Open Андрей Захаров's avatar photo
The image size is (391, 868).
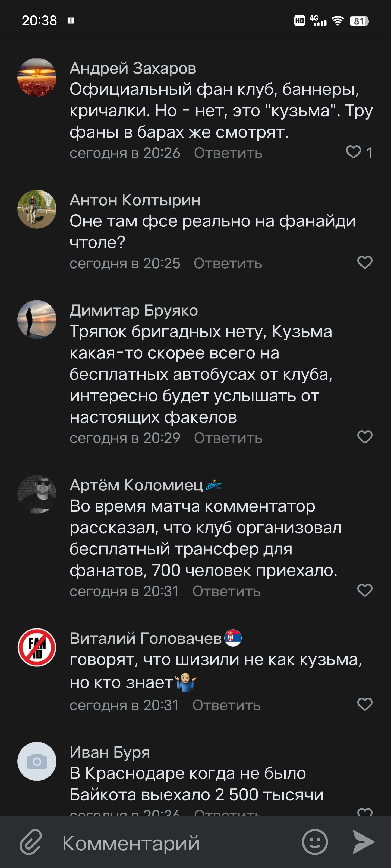point(37,78)
